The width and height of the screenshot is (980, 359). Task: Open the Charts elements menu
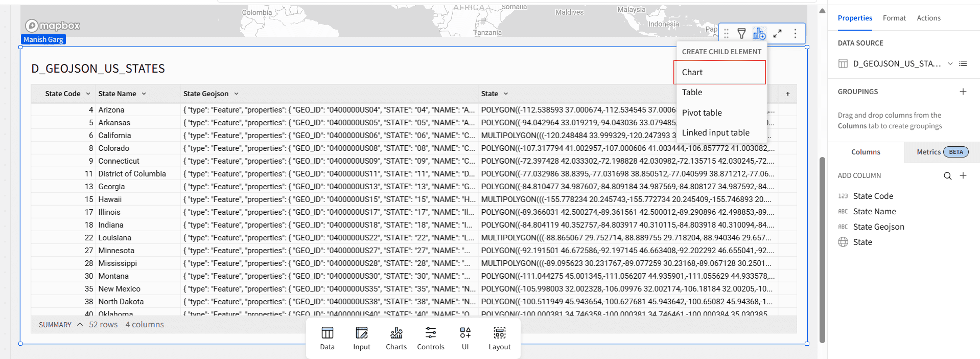(396, 339)
